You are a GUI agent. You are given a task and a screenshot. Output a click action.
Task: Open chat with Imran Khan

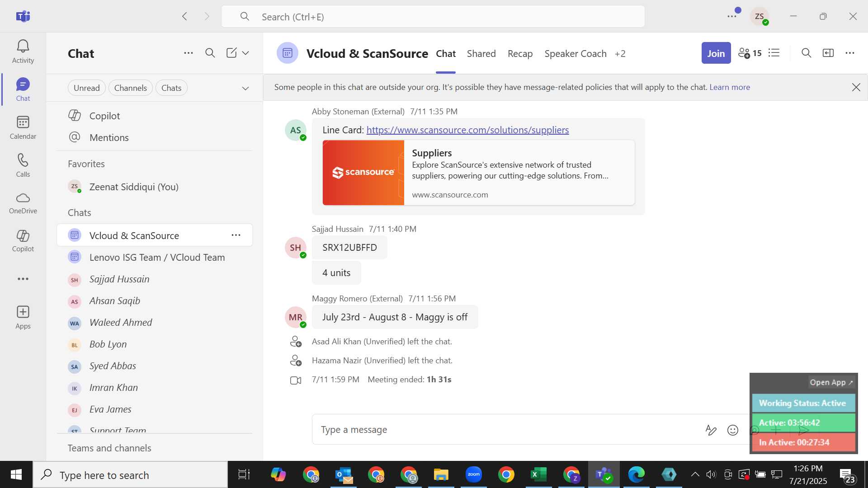(x=155, y=387)
